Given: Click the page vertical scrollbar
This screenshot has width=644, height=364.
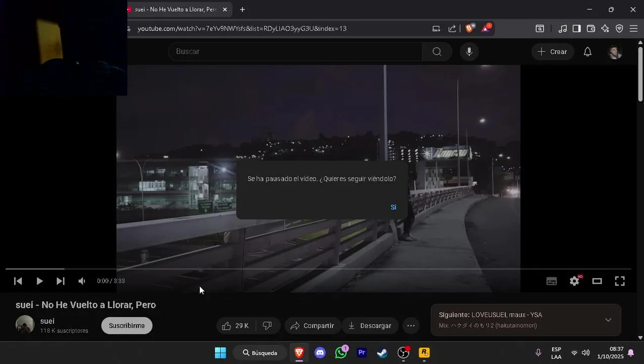Looking at the screenshot, I should (x=640, y=73).
